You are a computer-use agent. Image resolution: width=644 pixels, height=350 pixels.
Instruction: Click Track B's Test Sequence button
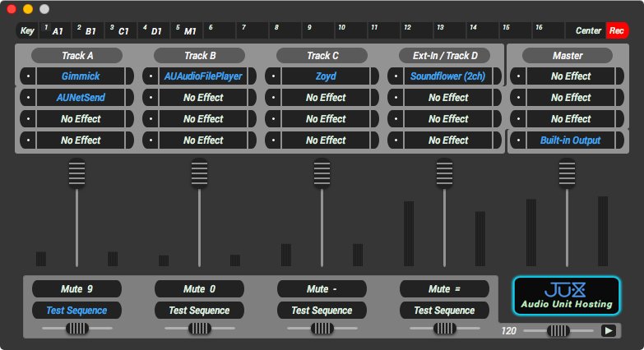point(199,311)
